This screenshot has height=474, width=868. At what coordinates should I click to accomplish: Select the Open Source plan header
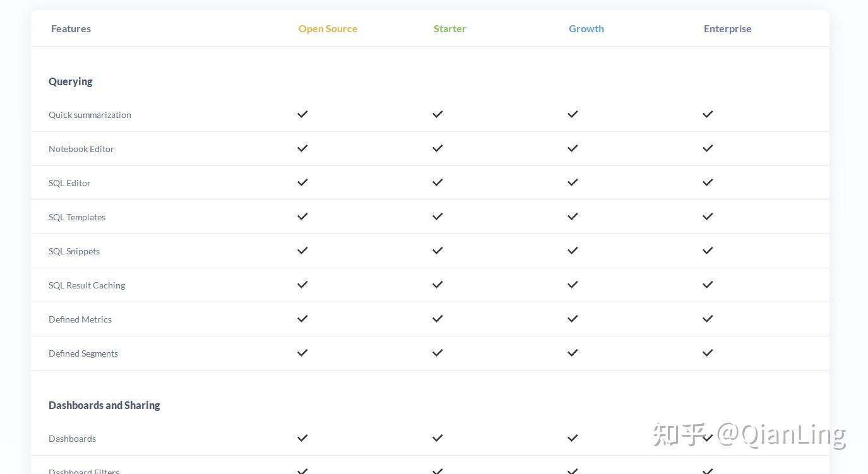(328, 28)
